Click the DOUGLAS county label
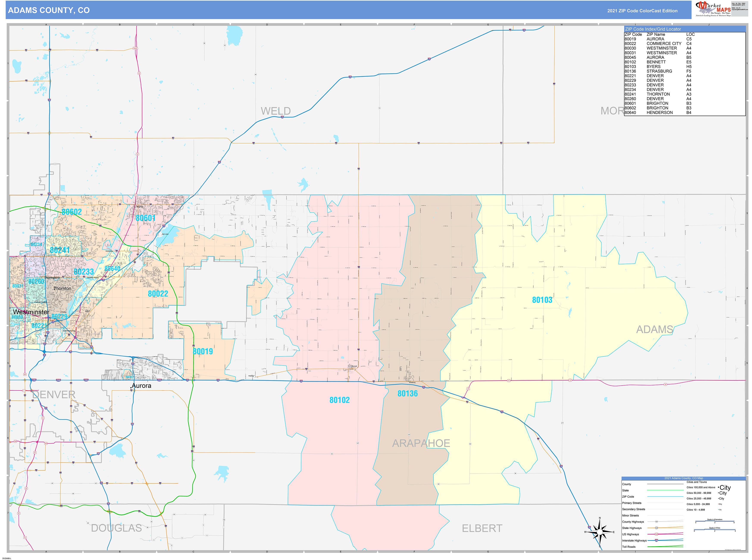Image resolution: width=752 pixels, height=560 pixels. 116,528
